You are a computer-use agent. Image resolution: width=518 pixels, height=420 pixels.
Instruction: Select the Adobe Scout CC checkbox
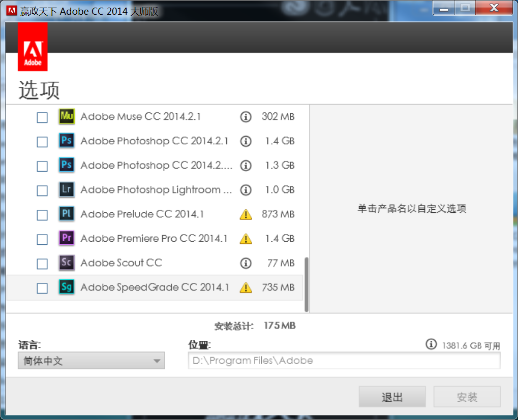pyautogui.click(x=42, y=264)
